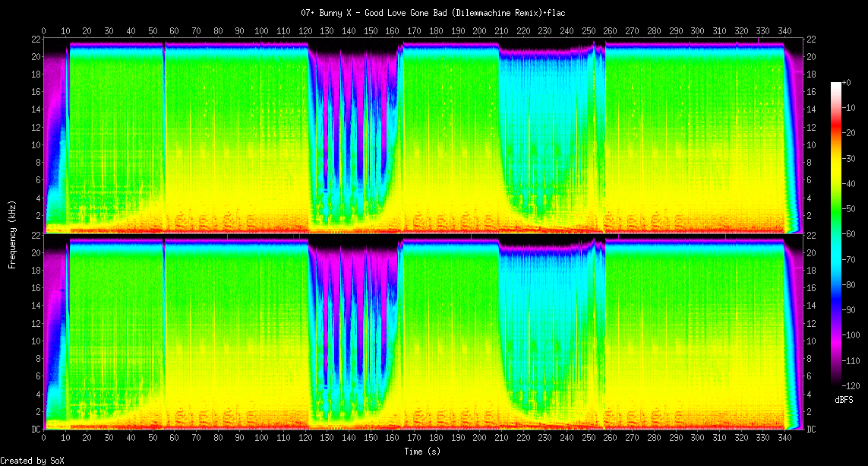Click the 10 kHz label right of lower channel
The image size is (868, 466).
[x=811, y=341]
